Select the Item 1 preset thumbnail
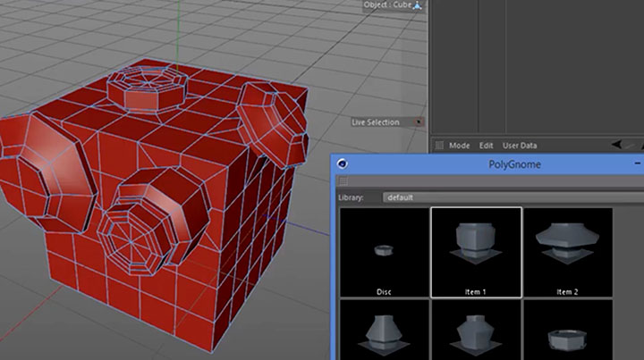 coord(476,253)
